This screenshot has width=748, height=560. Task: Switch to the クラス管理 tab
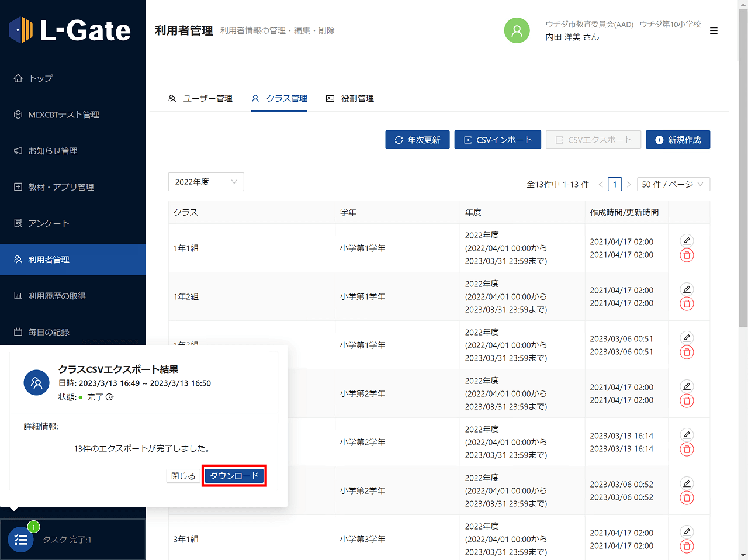pos(279,98)
